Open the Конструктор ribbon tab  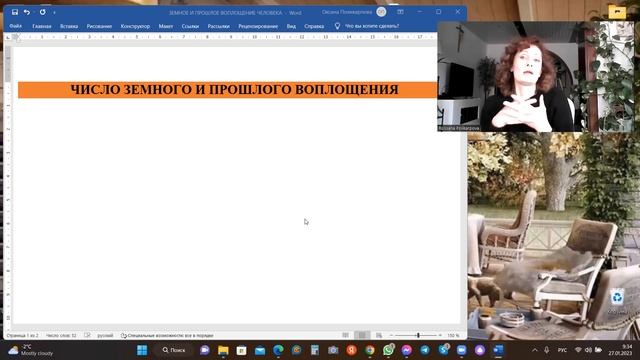[x=135, y=26]
